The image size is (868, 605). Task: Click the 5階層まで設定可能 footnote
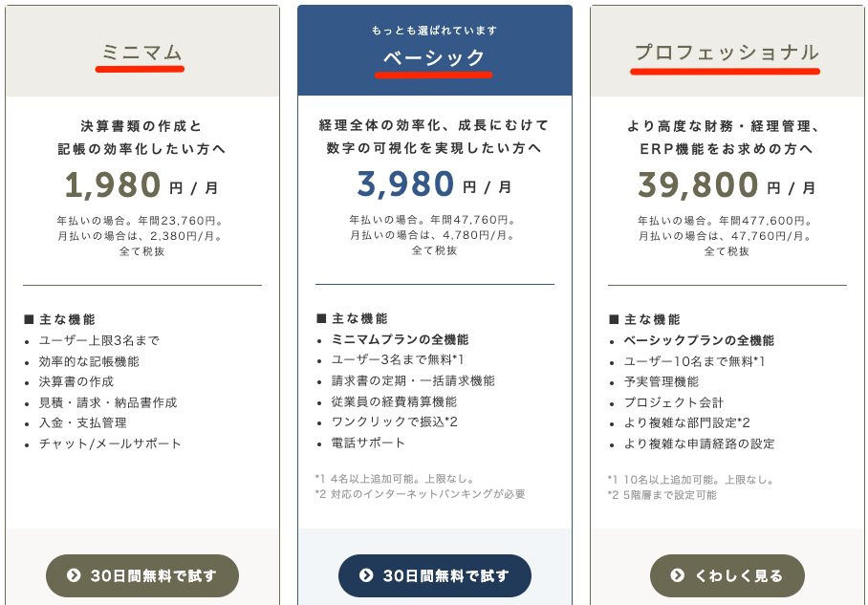[670, 495]
